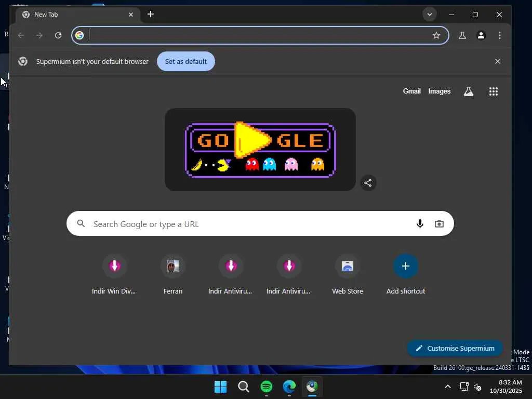Viewport: 532px width, 399px height.
Task: Open the profile avatar menu
Action: point(481,35)
